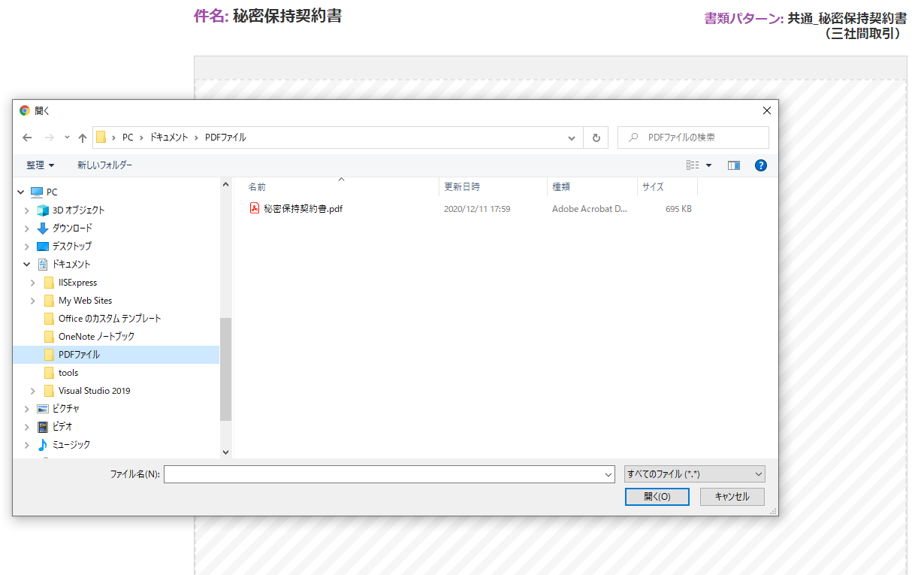The image size is (924, 575).
Task: Click the 開く(O) button
Action: coord(657,497)
